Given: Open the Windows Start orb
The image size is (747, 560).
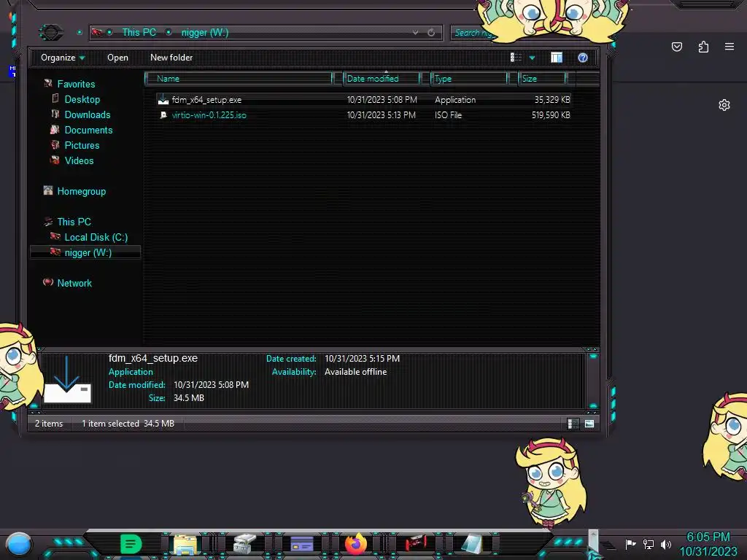Looking at the screenshot, I should point(19,544).
